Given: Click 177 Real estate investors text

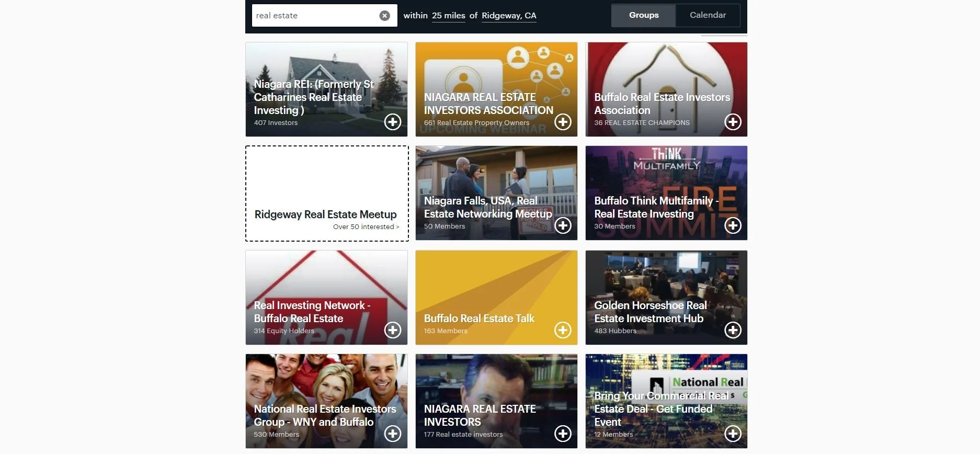Looking at the screenshot, I should click(x=463, y=435).
